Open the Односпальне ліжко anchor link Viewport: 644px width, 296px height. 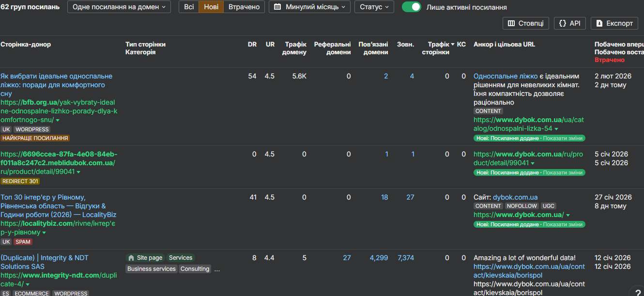(x=505, y=76)
